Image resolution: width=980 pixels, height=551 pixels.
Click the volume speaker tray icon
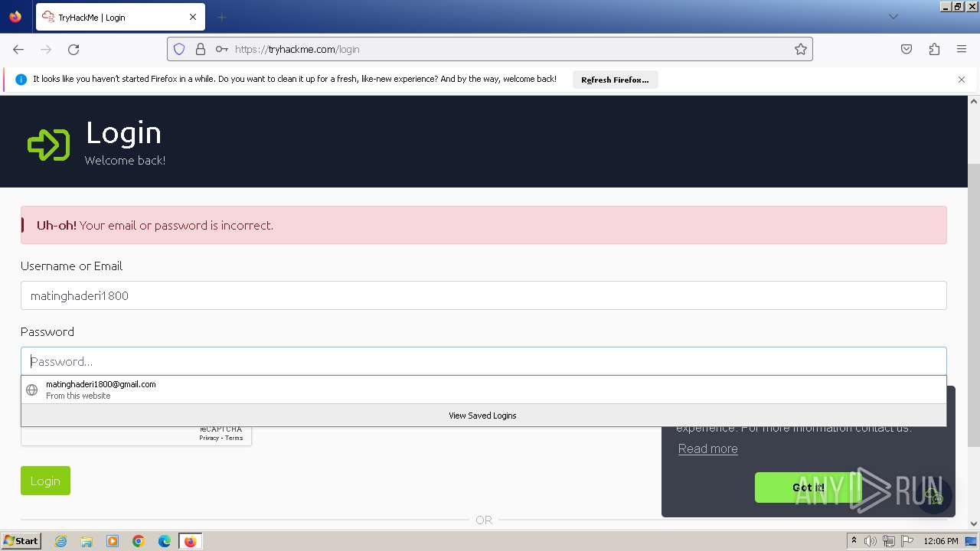point(871,541)
